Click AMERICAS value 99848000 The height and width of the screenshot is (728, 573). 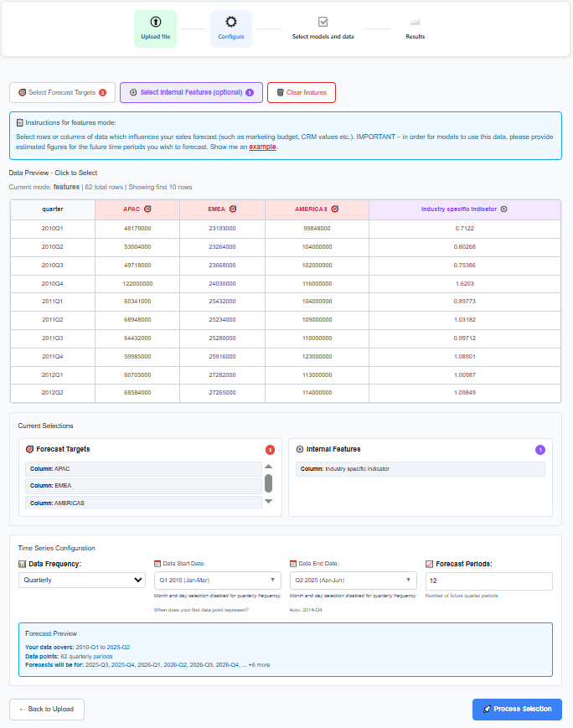pos(317,229)
